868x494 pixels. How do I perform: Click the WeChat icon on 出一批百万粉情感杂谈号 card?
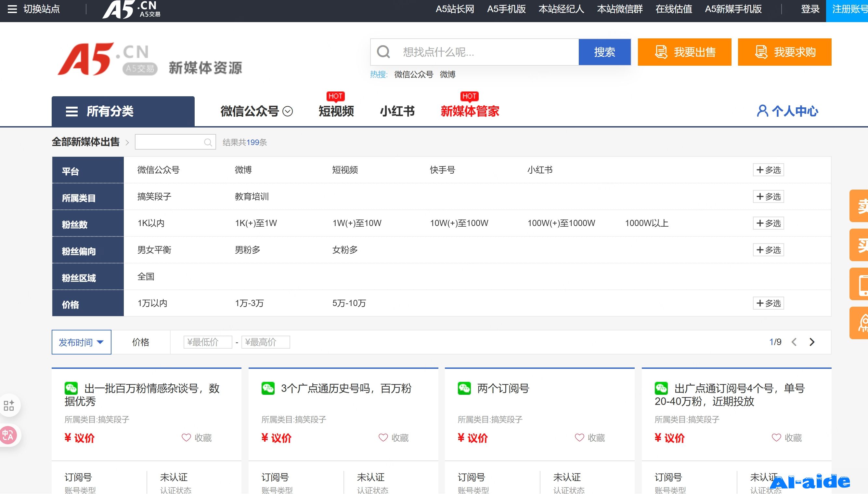click(x=71, y=388)
